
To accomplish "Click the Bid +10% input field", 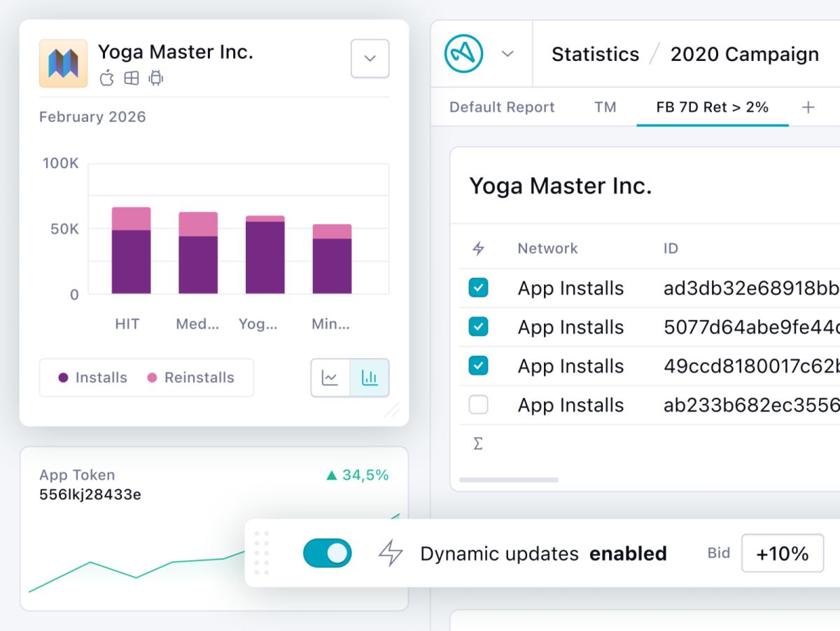I will 782,553.
